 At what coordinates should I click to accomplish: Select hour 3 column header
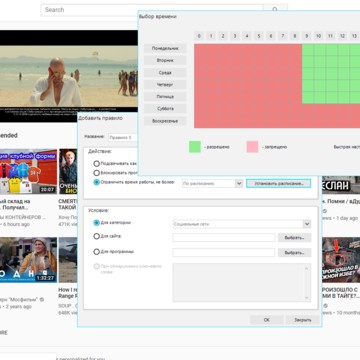[x=235, y=36]
